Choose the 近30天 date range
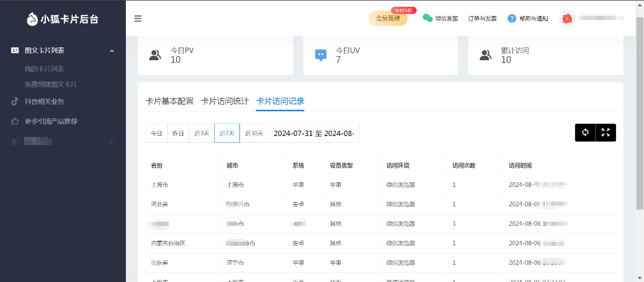This screenshot has height=282, width=644. pos(254,133)
